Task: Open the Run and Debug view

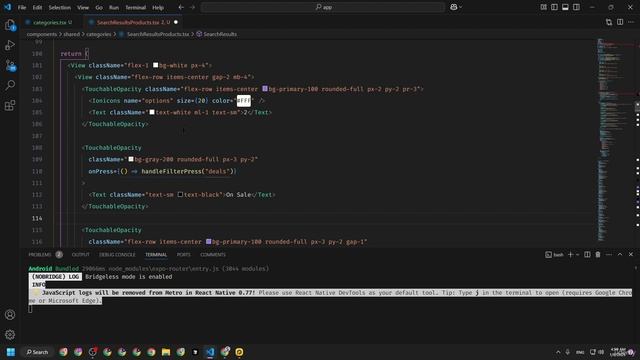Action: tap(10, 45)
